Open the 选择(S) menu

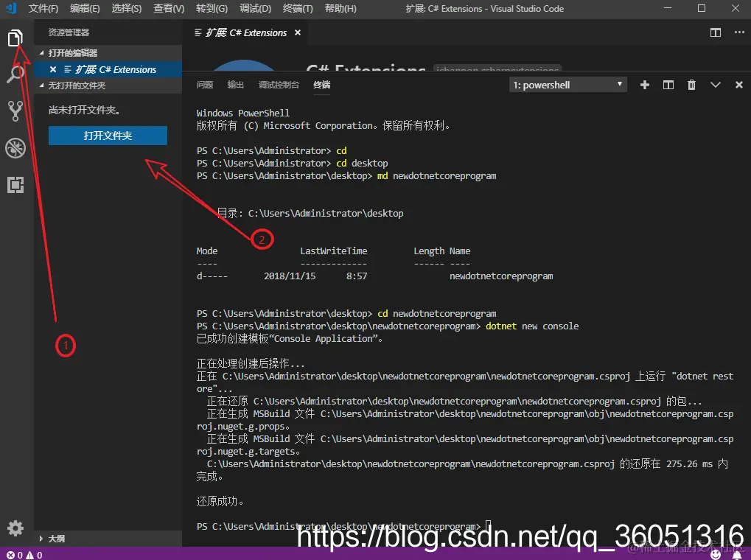(x=127, y=8)
